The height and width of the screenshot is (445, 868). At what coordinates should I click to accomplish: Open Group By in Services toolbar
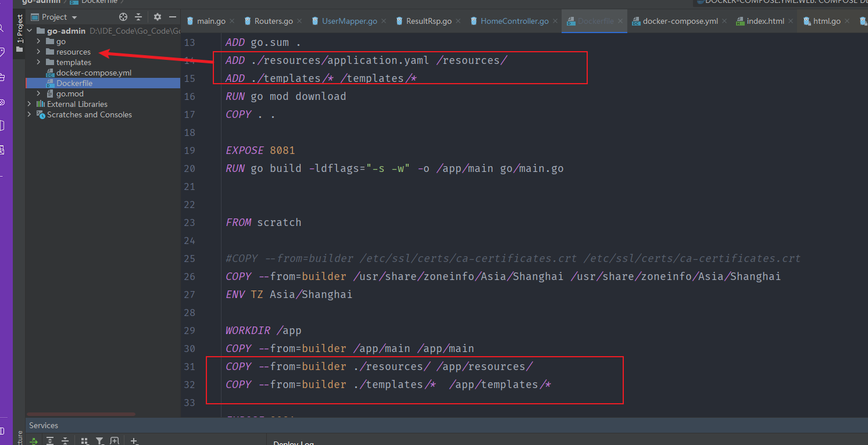(x=84, y=441)
